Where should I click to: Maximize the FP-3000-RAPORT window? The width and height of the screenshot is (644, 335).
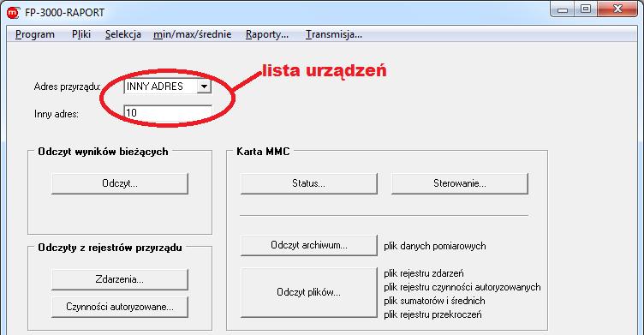tap(586, 9)
